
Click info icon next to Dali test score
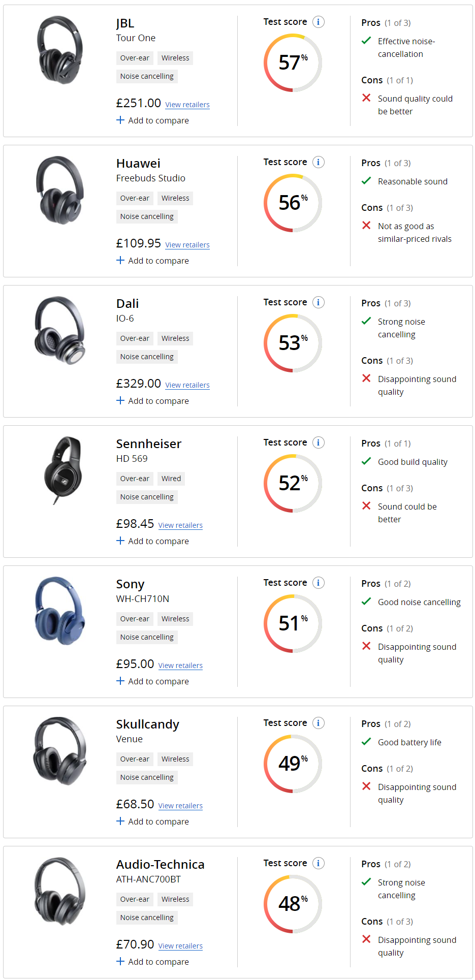[319, 302]
